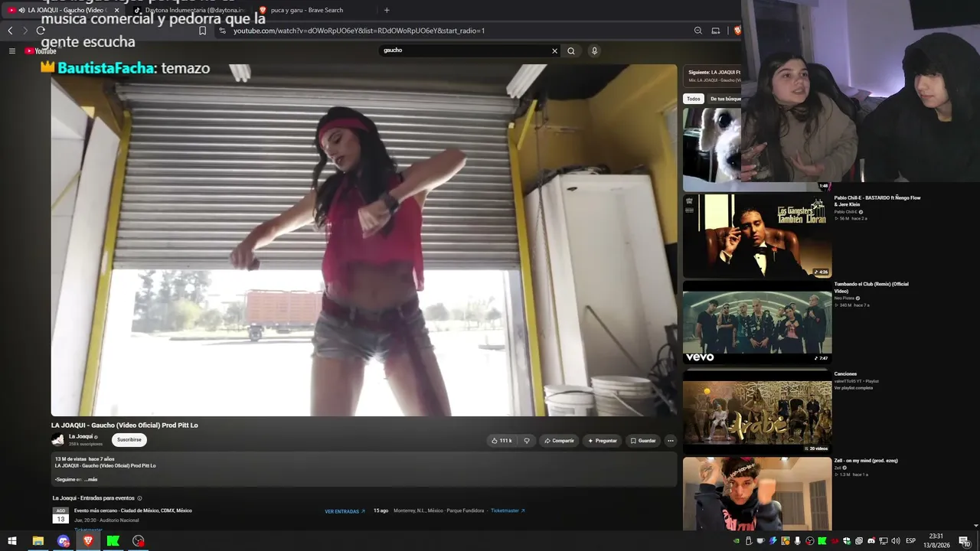Open the cast media icon in address bar
980x551 pixels.
[x=715, y=31]
